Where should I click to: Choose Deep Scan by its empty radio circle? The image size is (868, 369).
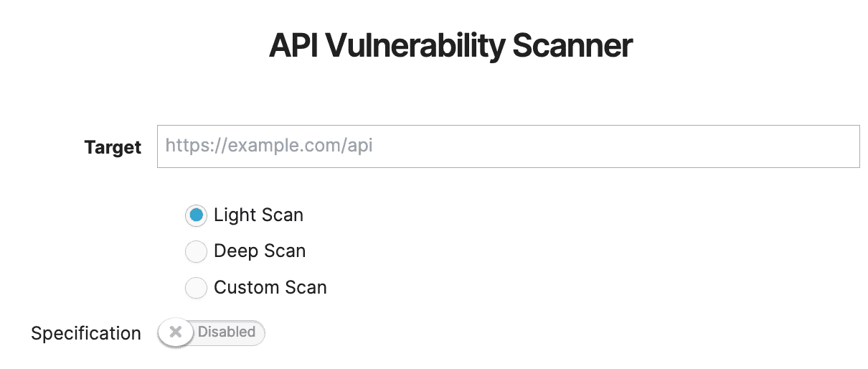point(196,251)
